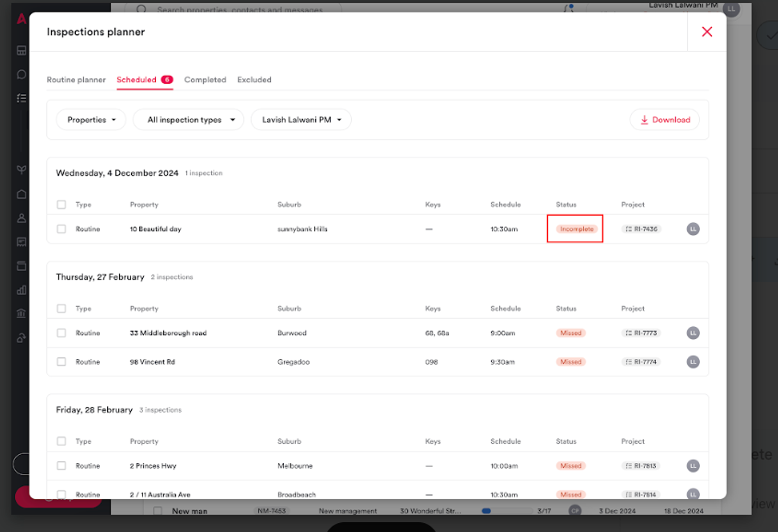
Task: Open property 2 Princes Hwy
Action: [153, 466]
